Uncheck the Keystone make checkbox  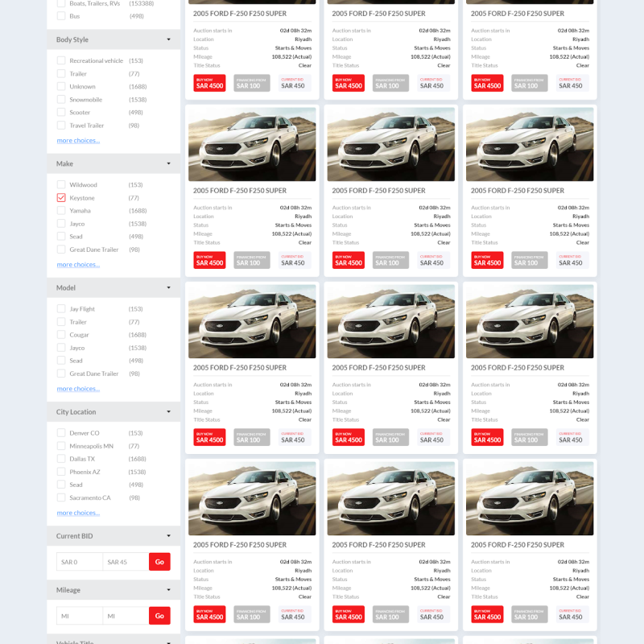(61, 198)
